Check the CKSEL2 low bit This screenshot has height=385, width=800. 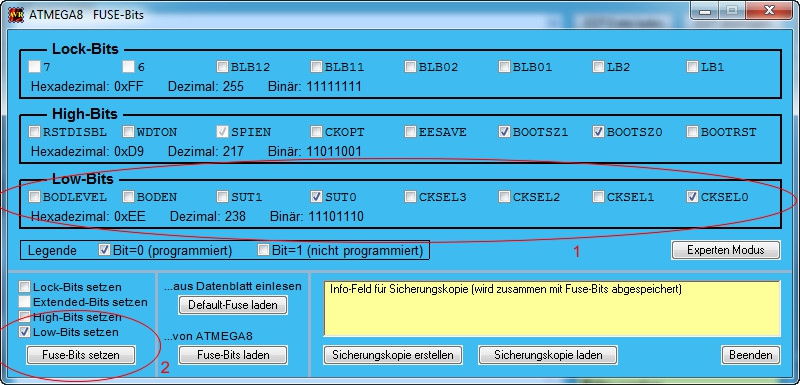504,196
